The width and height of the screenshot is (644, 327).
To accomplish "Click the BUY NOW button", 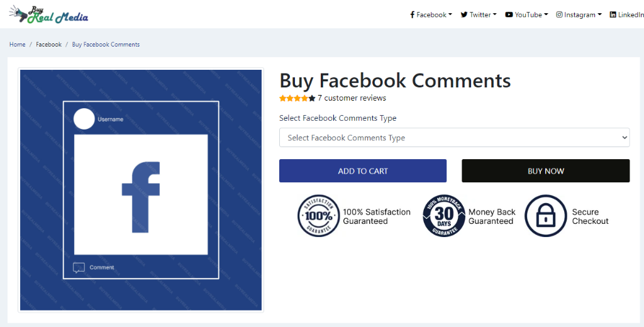I will pyautogui.click(x=545, y=171).
